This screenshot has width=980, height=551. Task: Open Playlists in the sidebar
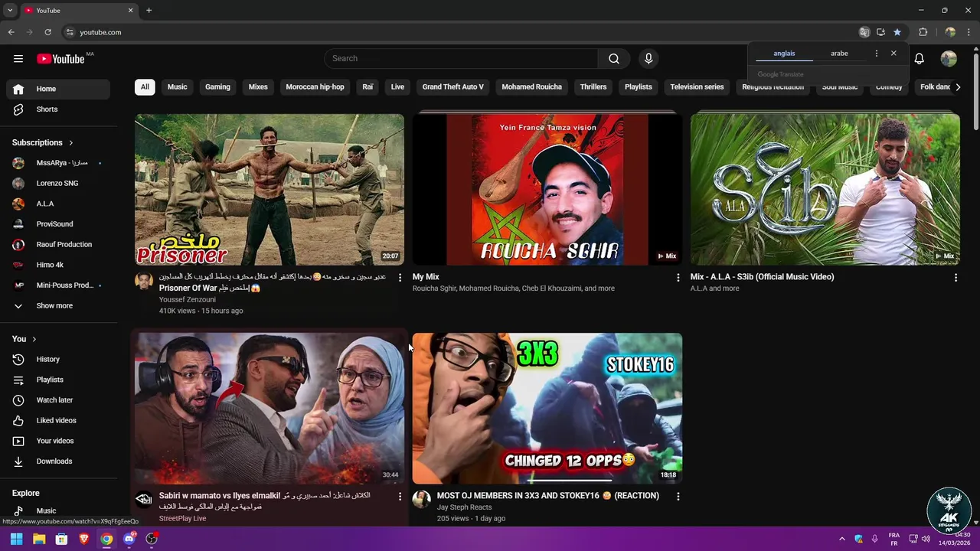coord(58,380)
